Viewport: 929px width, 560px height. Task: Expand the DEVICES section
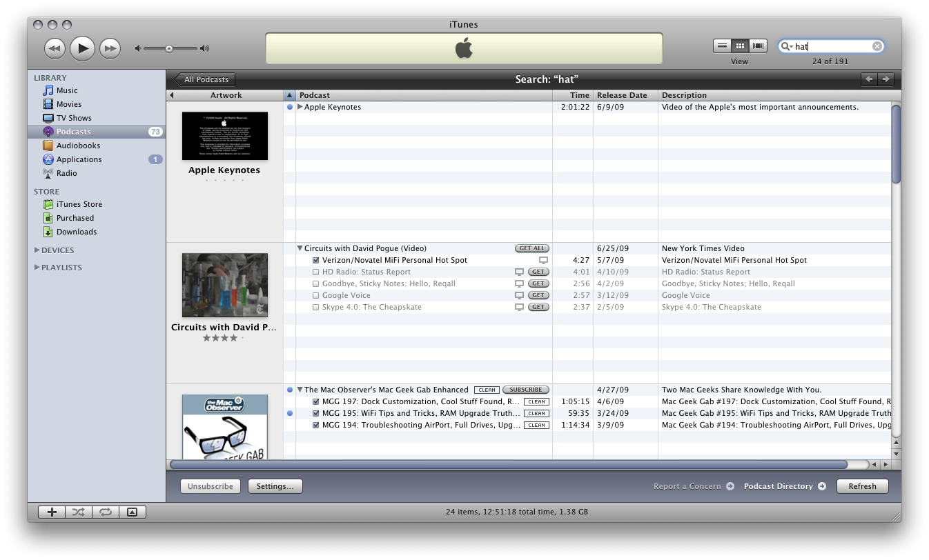coord(37,250)
